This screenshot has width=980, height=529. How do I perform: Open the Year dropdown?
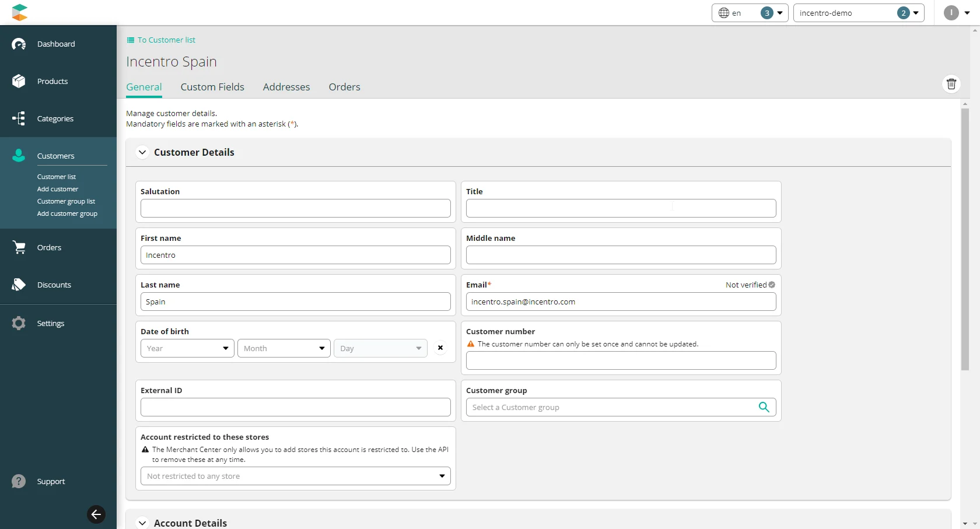187,348
